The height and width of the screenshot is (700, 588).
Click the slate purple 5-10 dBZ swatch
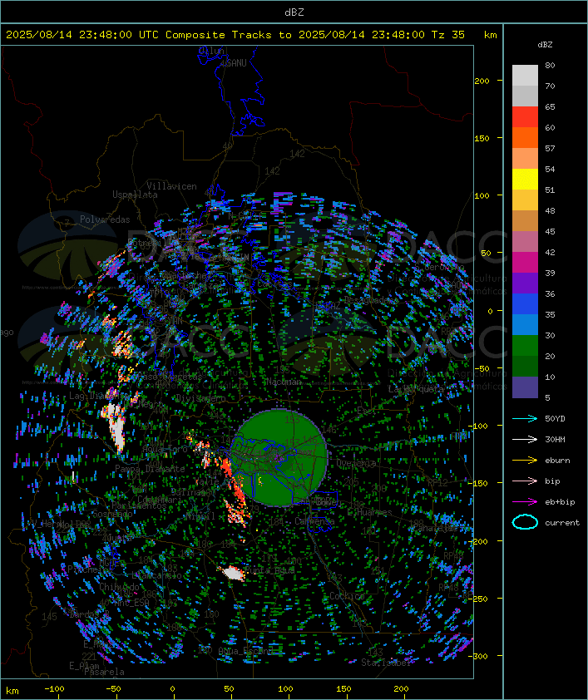click(525, 387)
